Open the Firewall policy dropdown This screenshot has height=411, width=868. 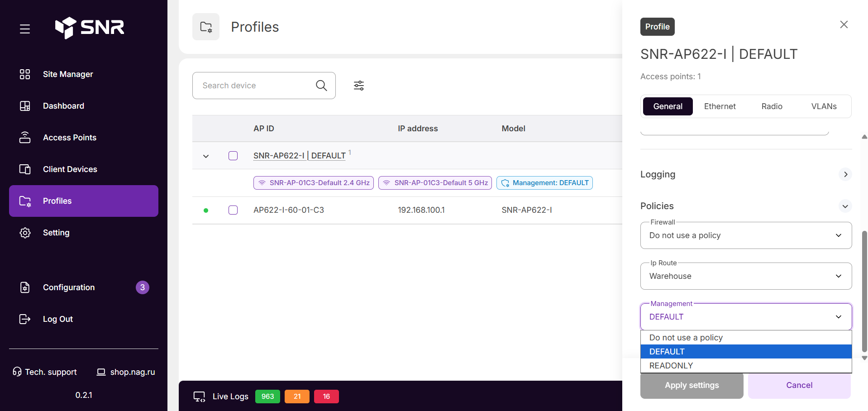746,235
